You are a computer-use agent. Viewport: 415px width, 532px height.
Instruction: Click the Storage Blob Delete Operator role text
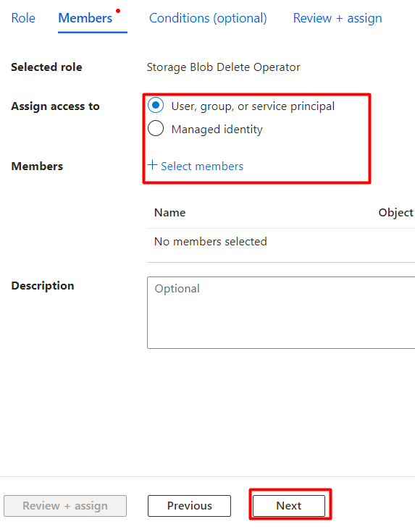coord(223,67)
